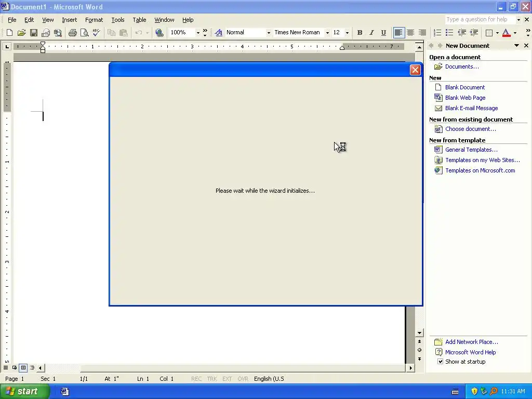This screenshot has width=532, height=399.
Task: Open the Format menu
Action: pos(94,20)
